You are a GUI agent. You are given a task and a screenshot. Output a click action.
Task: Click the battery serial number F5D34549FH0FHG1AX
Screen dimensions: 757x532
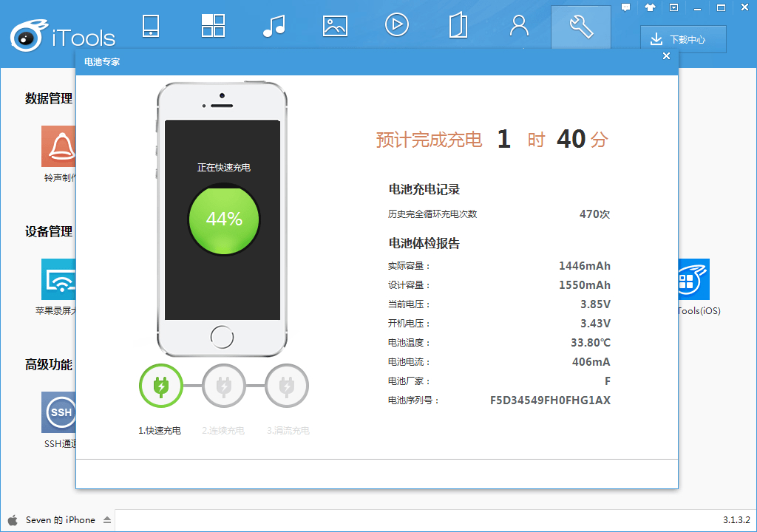[550, 400]
